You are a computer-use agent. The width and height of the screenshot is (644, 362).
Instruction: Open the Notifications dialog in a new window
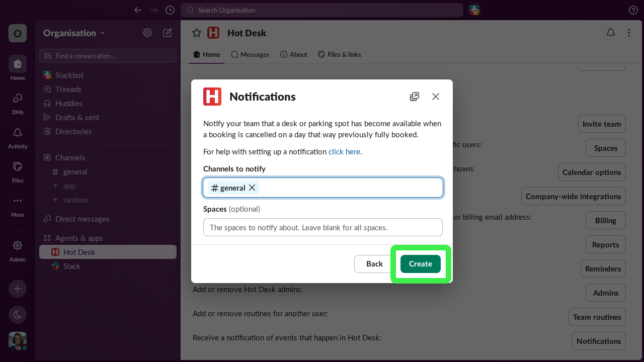click(415, 97)
